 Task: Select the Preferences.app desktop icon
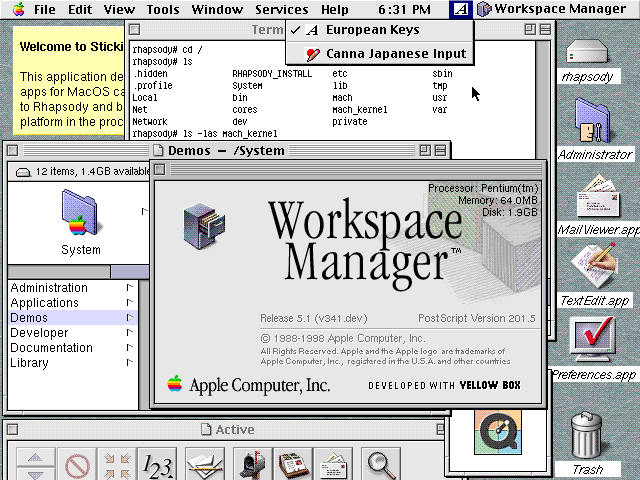coord(592,340)
